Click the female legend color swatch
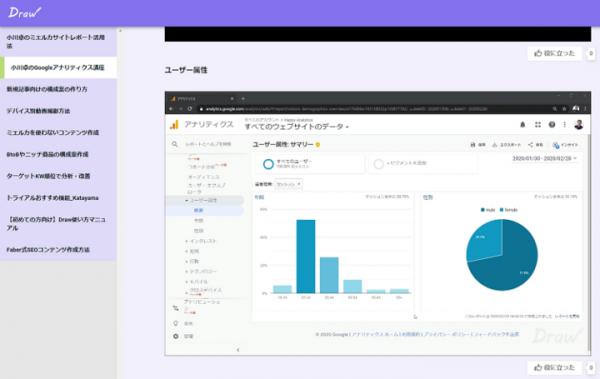Image resolution: width=600 pixels, height=379 pixels. pyautogui.click(x=502, y=210)
